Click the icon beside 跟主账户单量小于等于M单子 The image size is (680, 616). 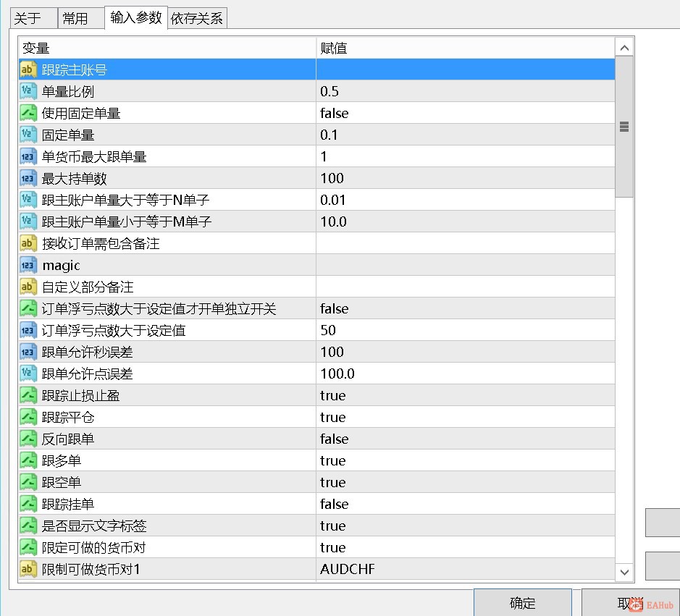click(x=28, y=221)
